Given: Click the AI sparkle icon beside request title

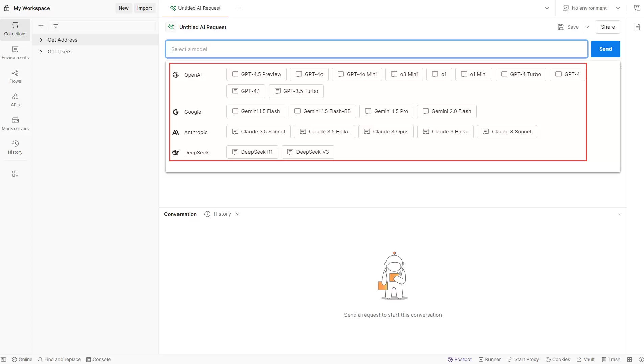Looking at the screenshot, I should pyautogui.click(x=171, y=27).
